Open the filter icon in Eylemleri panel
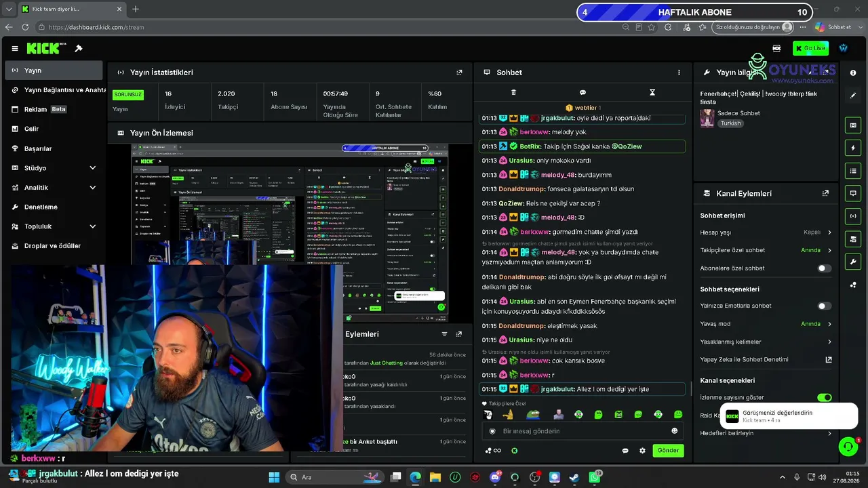This screenshot has height=488, width=868. click(x=444, y=334)
